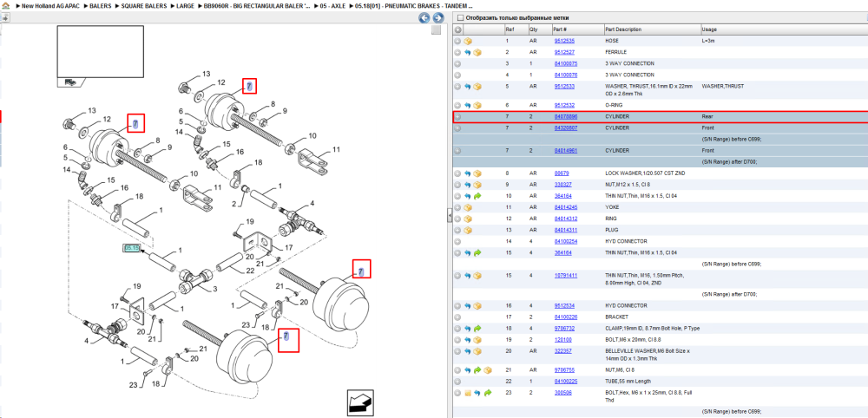Click the pin panel icon below home

click(x=5, y=17)
